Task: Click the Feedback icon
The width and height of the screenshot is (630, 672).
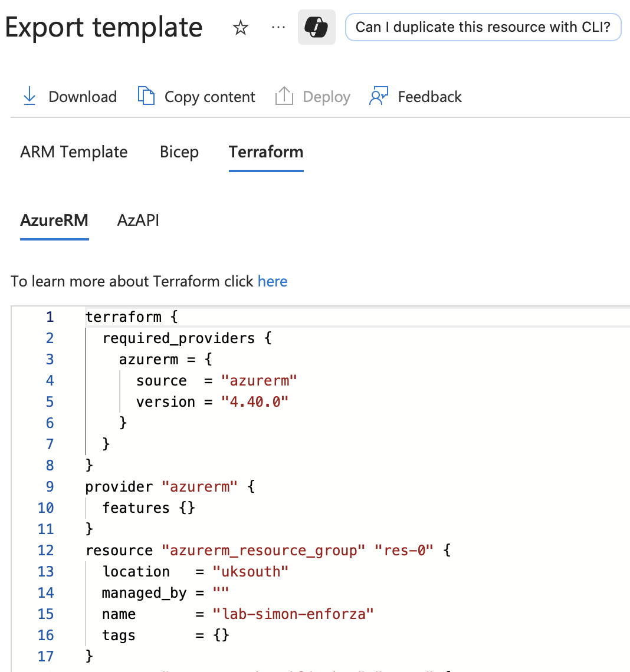Action: tap(378, 95)
